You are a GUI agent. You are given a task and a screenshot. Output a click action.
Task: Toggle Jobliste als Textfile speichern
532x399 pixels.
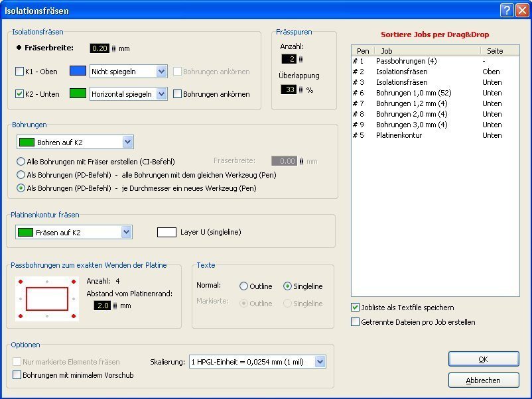pos(355,308)
